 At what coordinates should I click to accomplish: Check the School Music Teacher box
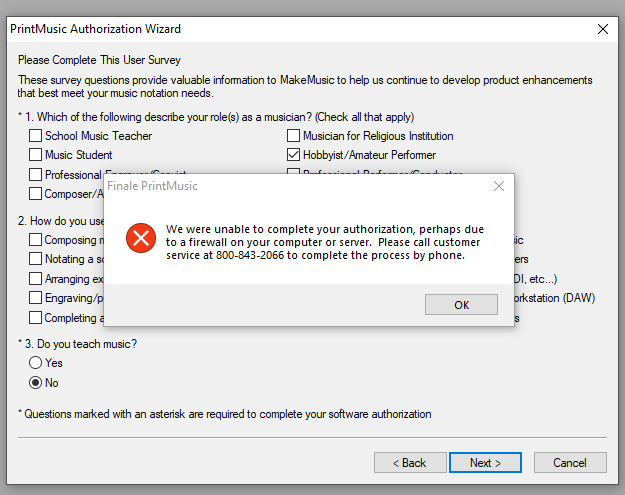pos(36,136)
